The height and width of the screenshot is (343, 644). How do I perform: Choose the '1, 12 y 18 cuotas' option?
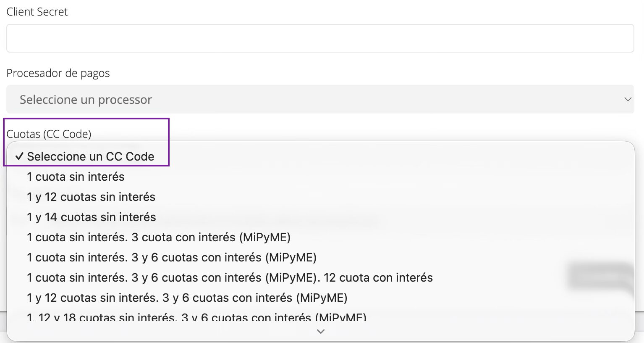point(321,317)
